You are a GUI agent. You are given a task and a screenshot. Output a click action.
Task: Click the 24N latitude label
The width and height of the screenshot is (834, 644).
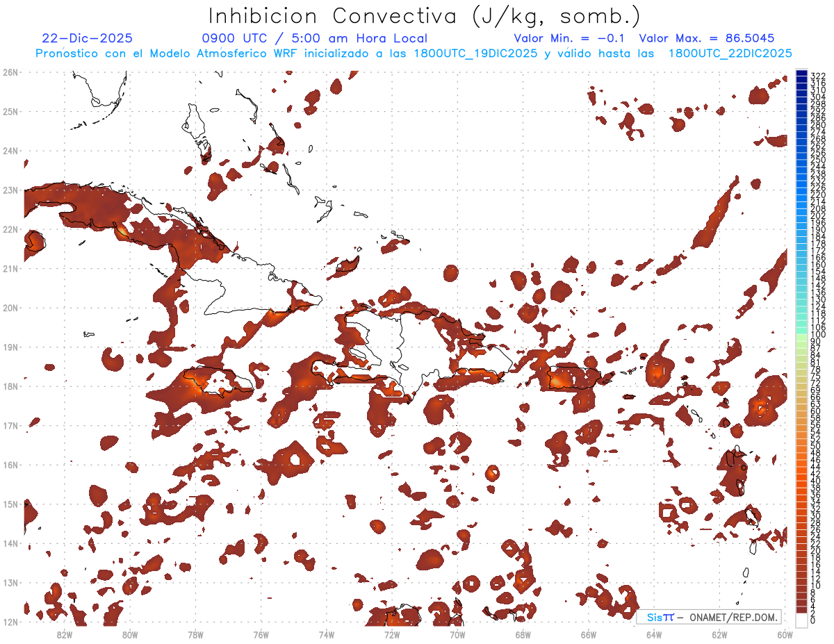click(x=10, y=150)
